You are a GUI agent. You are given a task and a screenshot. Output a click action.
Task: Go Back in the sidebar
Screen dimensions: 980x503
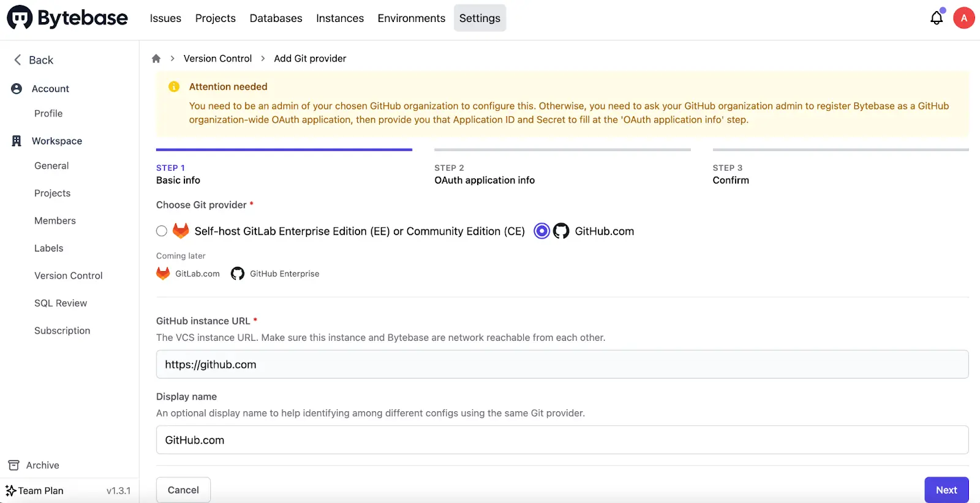(41, 60)
